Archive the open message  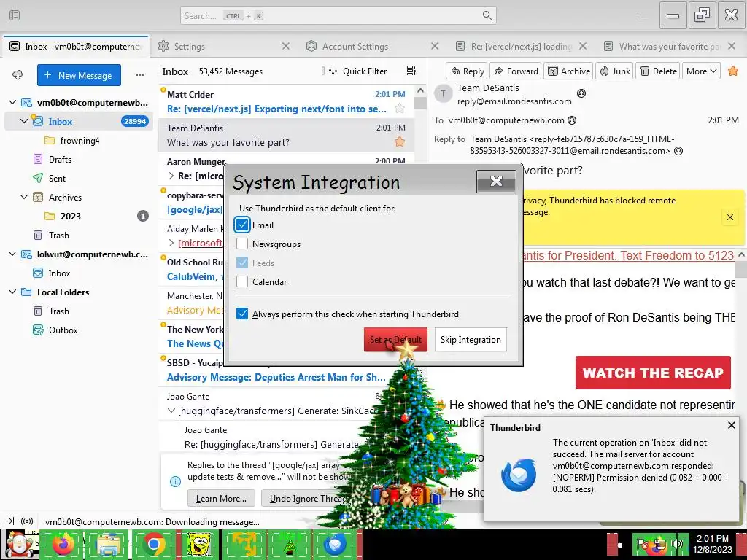[569, 71]
